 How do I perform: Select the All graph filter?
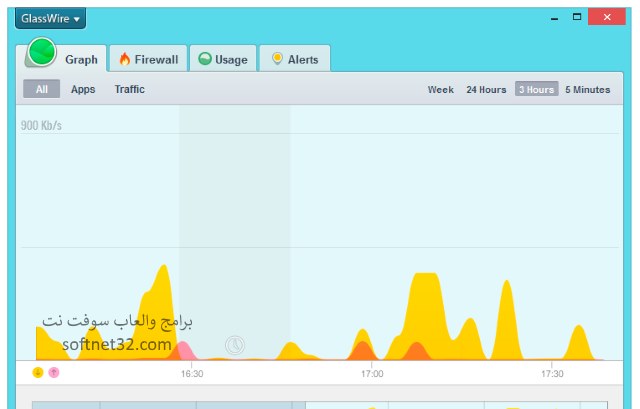click(42, 89)
